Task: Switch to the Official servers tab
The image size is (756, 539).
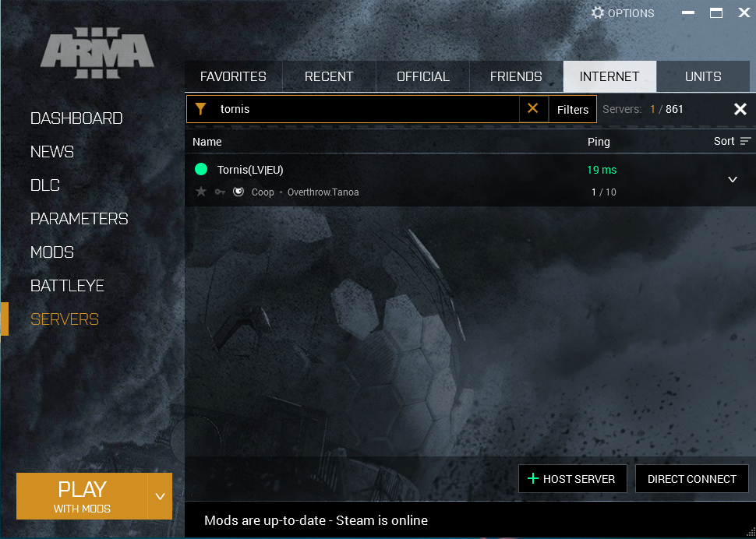Action: (x=422, y=76)
